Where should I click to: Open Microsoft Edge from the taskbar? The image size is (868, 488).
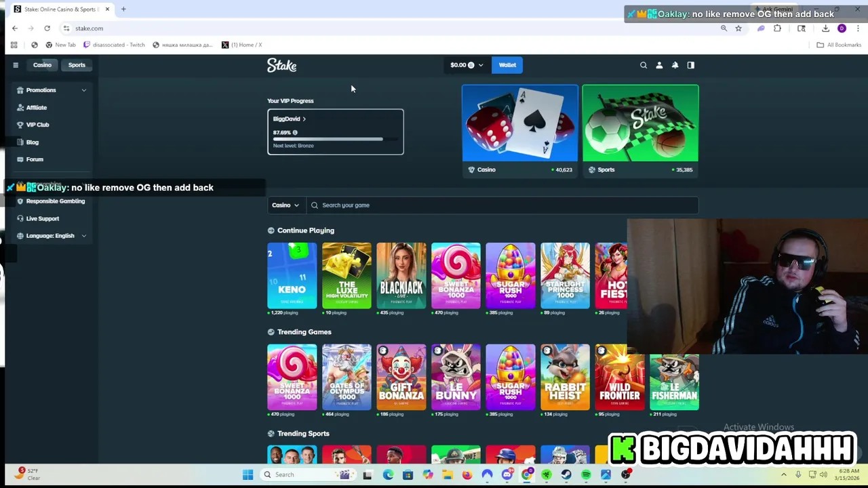click(x=388, y=474)
